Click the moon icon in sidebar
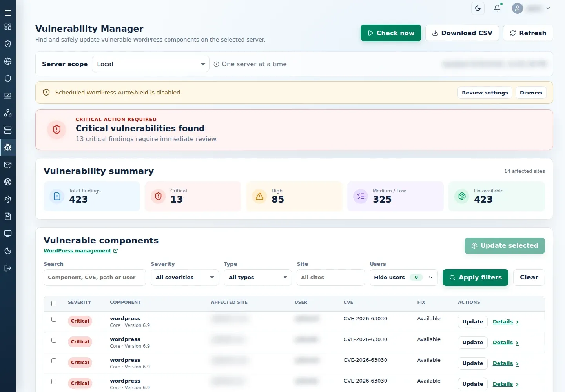The image size is (565, 392). [8, 251]
